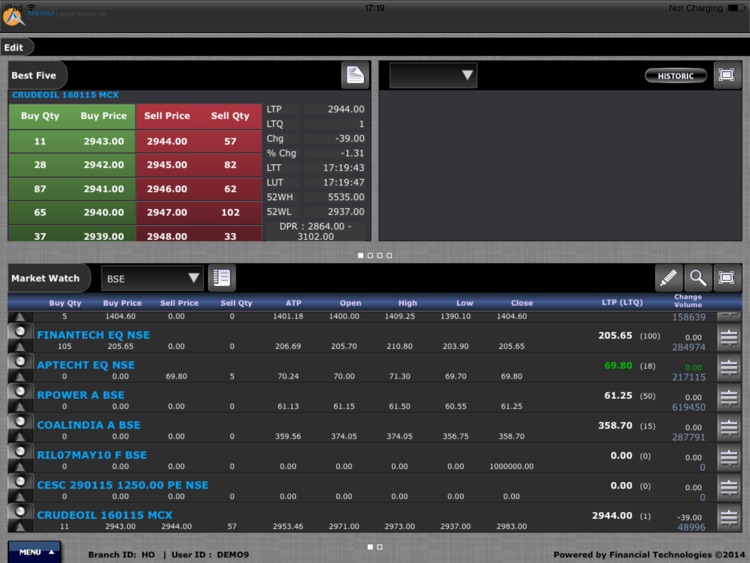This screenshot has height=563, width=750.
Task: Open the Market Watch search magnifier
Action: point(697,278)
